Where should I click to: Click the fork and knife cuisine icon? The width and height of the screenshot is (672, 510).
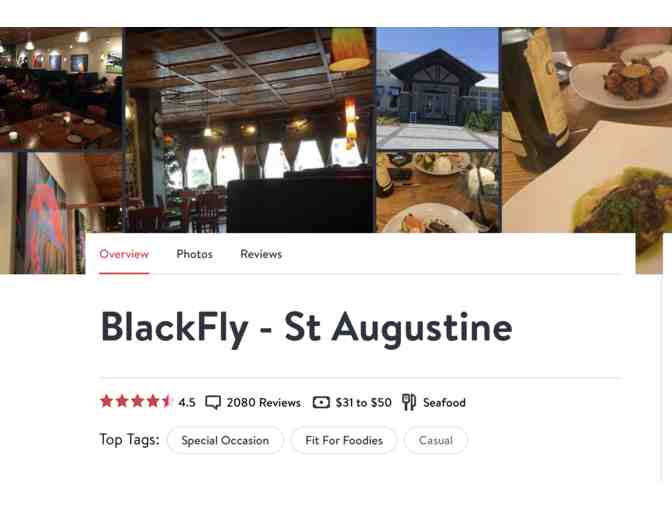[409, 402]
